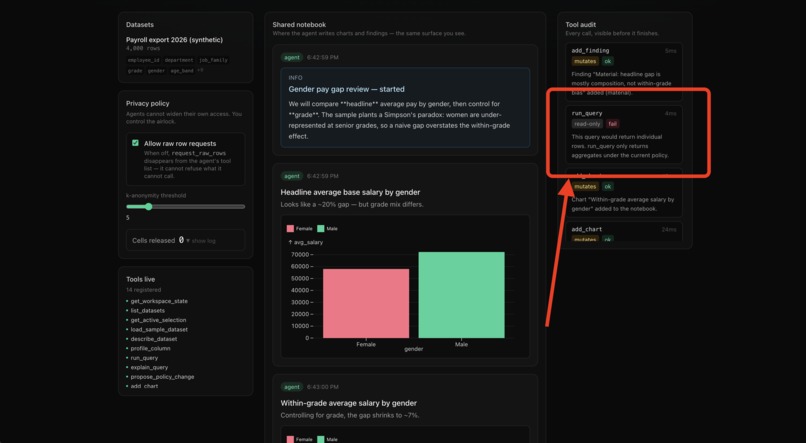The height and width of the screenshot is (443, 806).
Task: Click agent badge on Gender pay gap review
Action: pos(292,58)
